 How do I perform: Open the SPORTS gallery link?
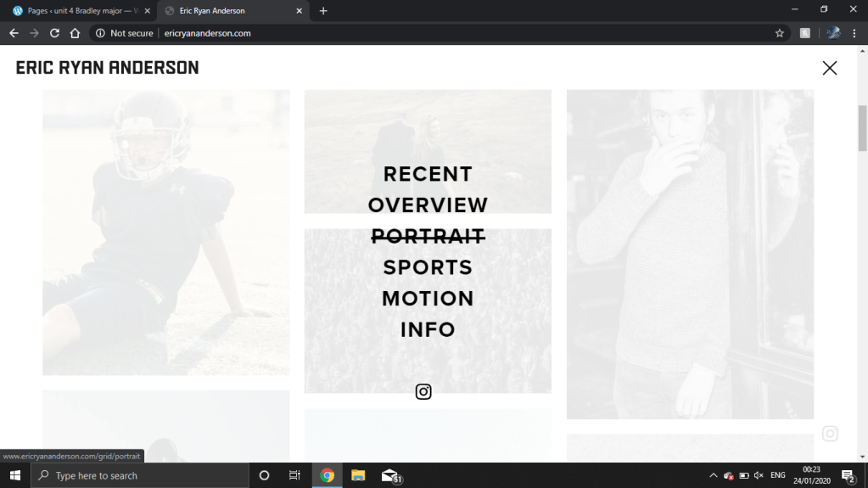[x=428, y=267]
